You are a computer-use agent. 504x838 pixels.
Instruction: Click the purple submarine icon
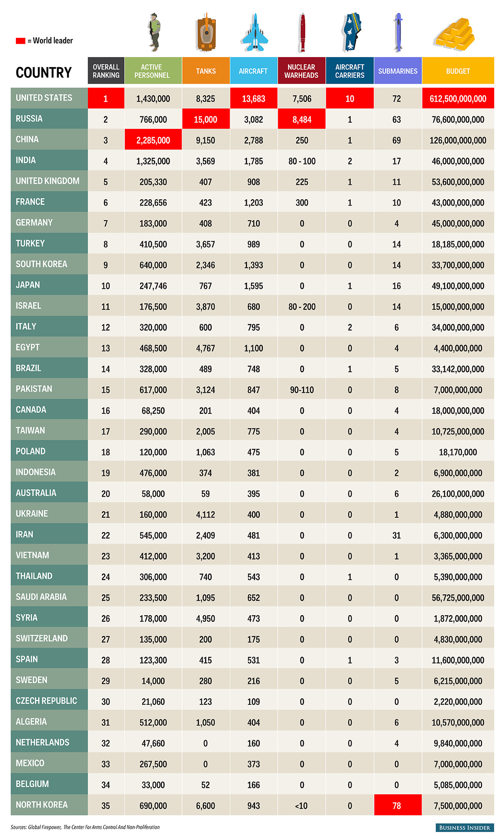[x=398, y=32]
